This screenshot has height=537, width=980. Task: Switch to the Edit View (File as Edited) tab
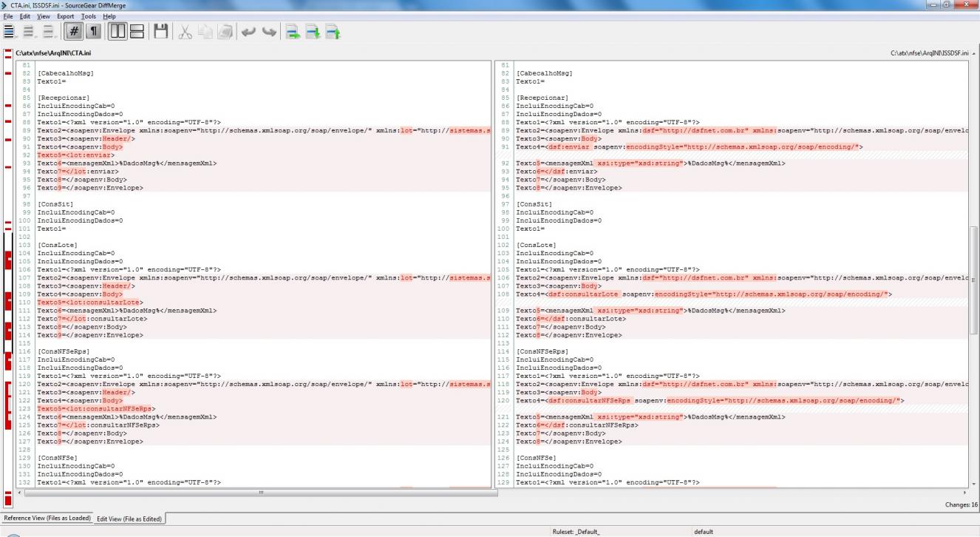pyautogui.click(x=129, y=519)
